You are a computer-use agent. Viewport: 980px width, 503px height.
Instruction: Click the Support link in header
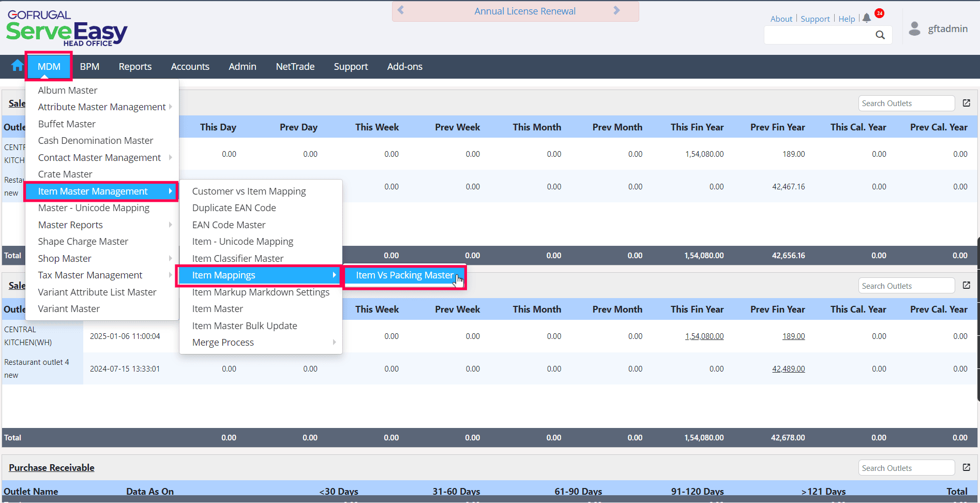click(x=815, y=19)
